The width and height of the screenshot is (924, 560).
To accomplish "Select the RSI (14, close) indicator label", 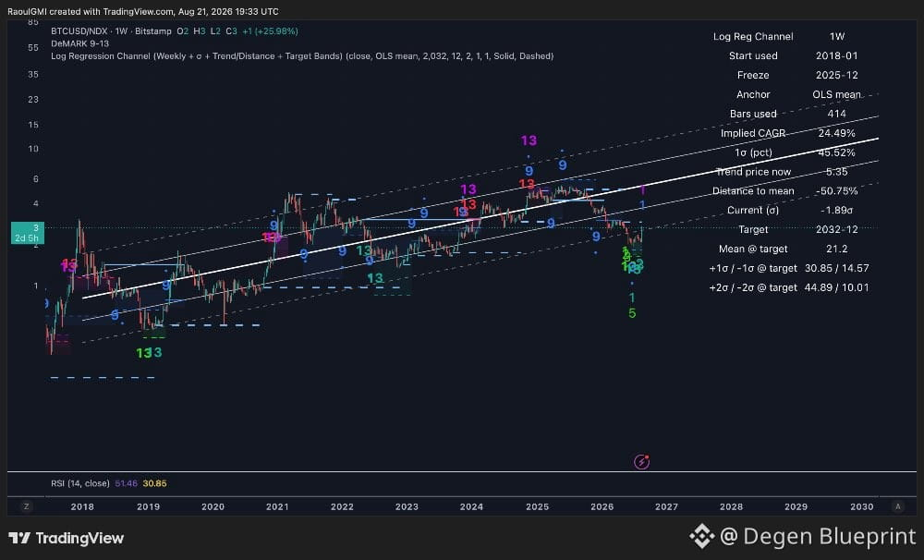I will point(80,483).
